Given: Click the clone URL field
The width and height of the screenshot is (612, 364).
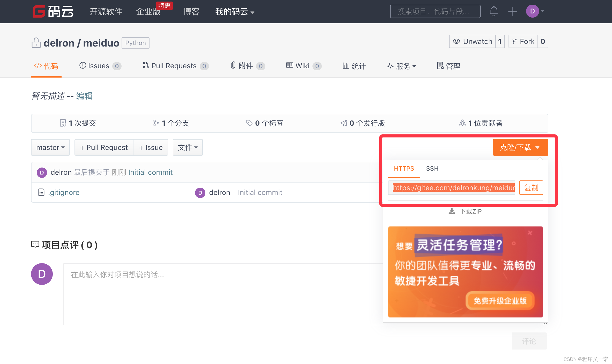Looking at the screenshot, I should click(452, 188).
